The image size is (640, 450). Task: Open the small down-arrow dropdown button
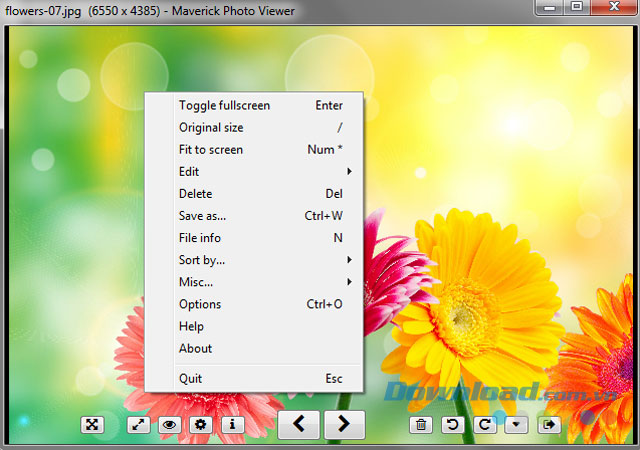pos(516,425)
